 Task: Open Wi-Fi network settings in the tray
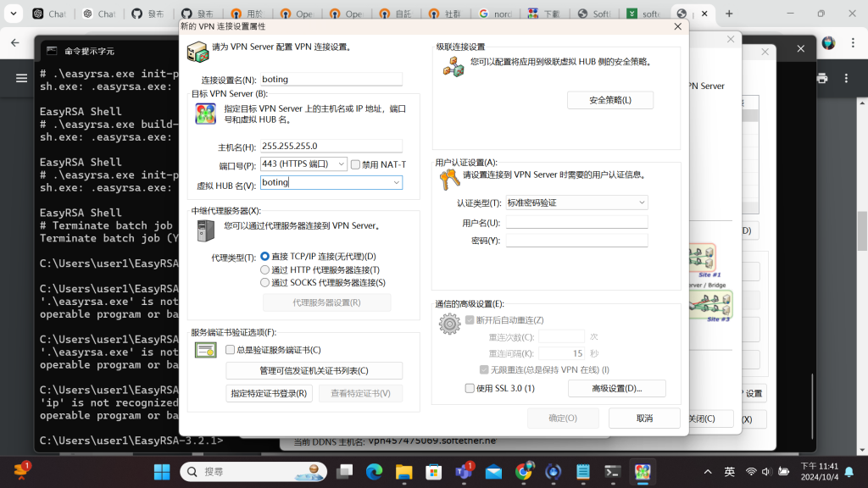point(751,472)
